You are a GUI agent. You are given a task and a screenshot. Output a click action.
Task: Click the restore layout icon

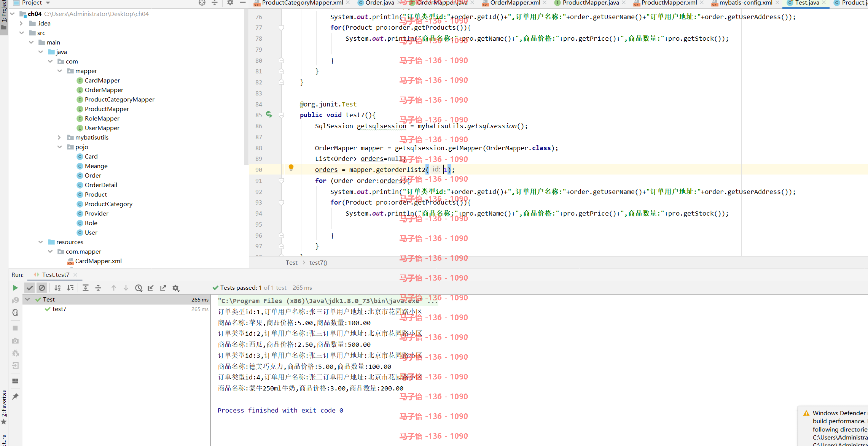15,381
